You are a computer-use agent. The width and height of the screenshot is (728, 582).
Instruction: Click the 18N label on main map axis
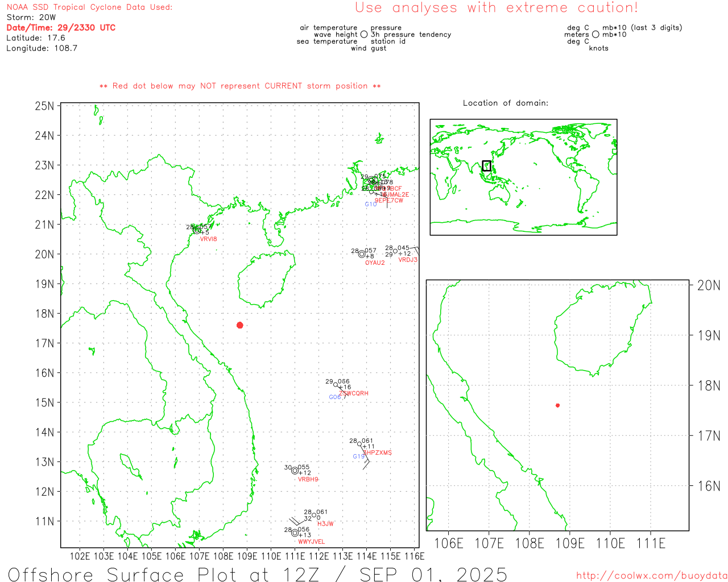pos(45,314)
